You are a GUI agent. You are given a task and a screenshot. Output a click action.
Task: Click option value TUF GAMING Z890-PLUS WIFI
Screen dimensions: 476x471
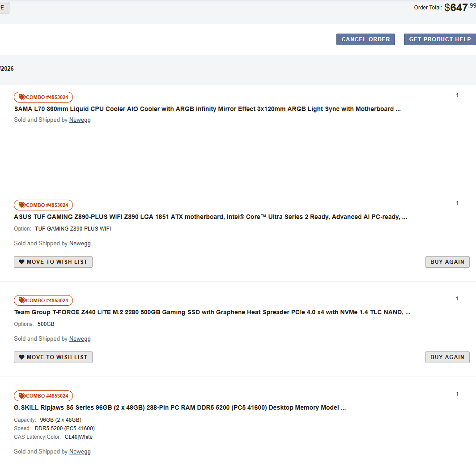(73, 228)
